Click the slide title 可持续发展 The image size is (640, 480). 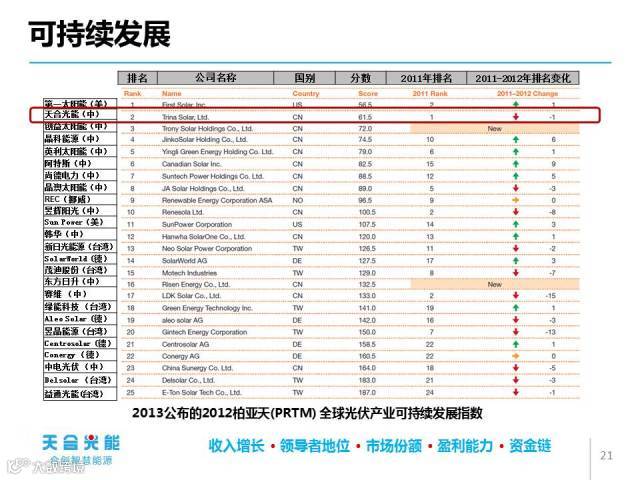[99, 33]
